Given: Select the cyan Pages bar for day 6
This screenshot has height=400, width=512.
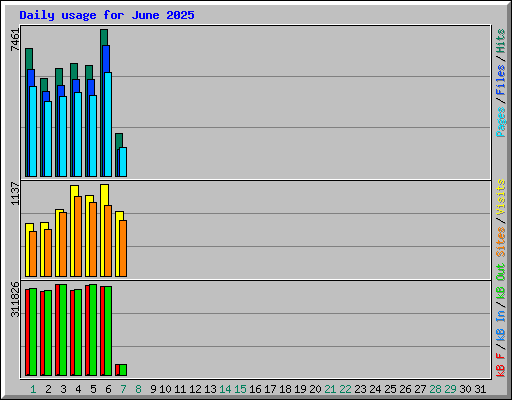Looking at the screenshot, I should coord(108,124).
